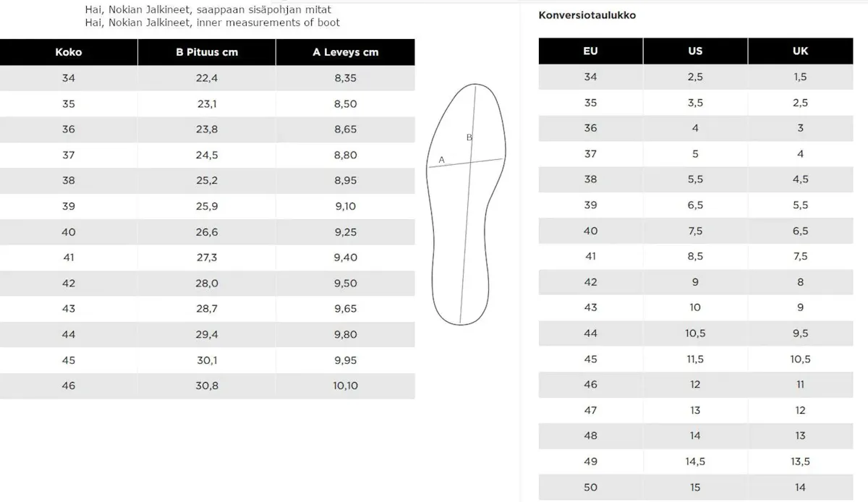Click UK size 13,5 cell
Image resolution: width=868 pixels, height=502 pixels.
point(800,461)
